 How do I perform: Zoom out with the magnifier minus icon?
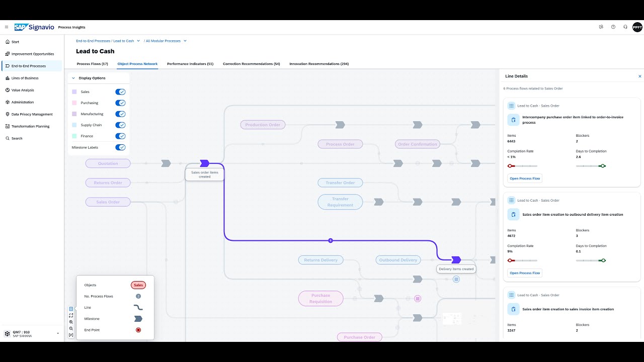tap(71, 328)
